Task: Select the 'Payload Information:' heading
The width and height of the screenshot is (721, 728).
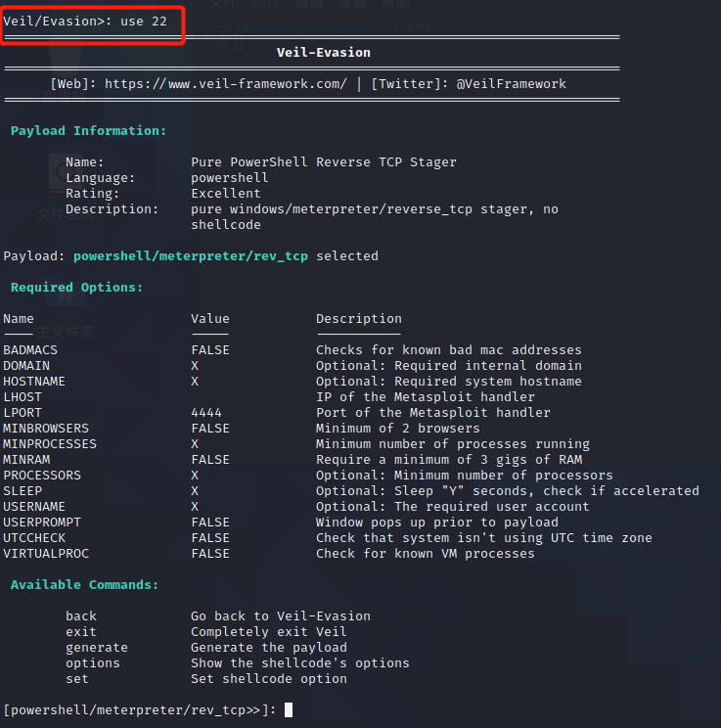Action: pyautogui.click(x=88, y=131)
